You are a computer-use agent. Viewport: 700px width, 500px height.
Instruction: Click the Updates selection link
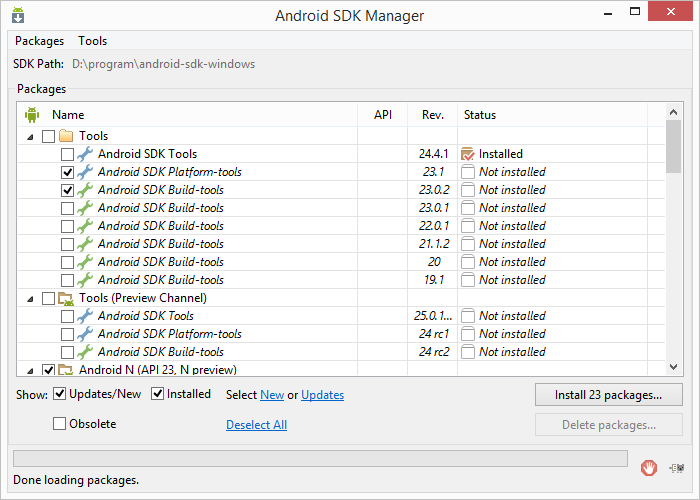pyautogui.click(x=322, y=395)
